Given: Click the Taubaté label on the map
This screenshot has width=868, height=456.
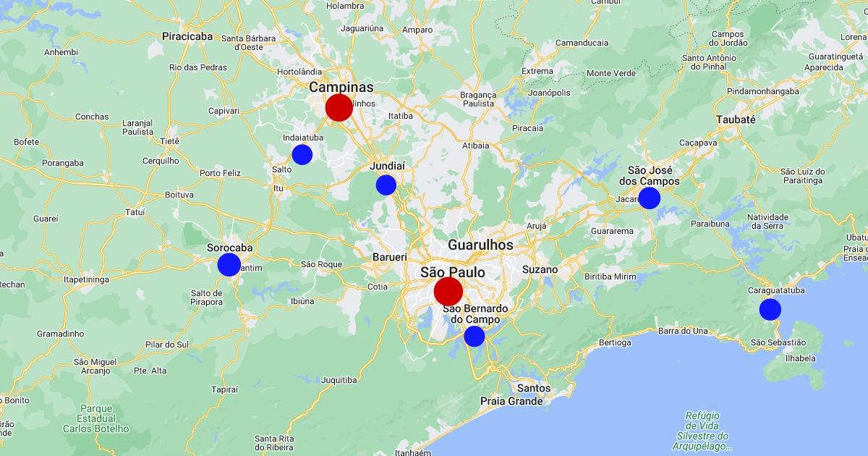Looking at the screenshot, I should (736, 119).
